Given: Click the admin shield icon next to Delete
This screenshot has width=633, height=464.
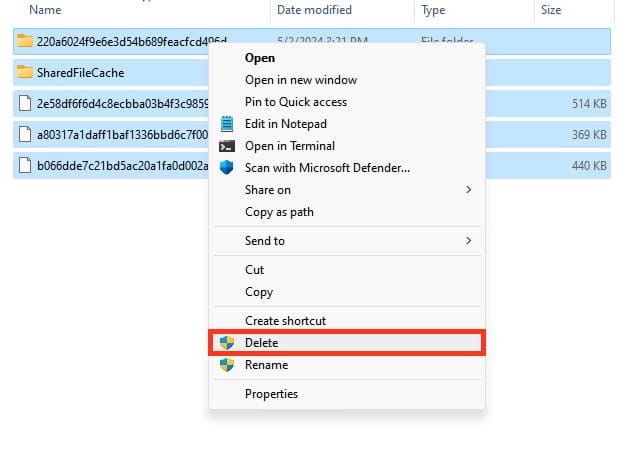Looking at the screenshot, I should pos(226,343).
